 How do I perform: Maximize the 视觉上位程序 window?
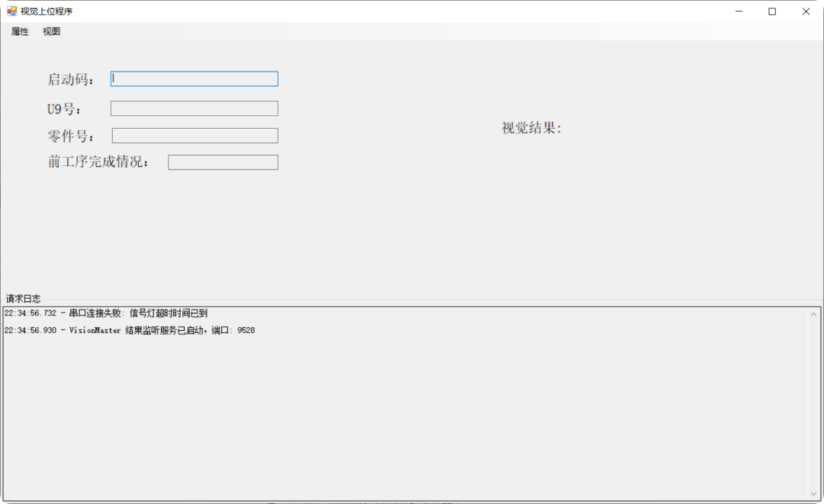(x=772, y=11)
